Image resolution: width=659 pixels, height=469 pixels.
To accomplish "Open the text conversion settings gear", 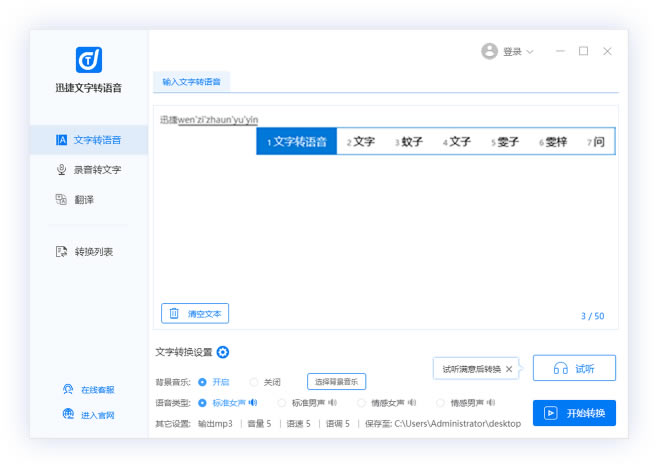I will pyautogui.click(x=223, y=352).
